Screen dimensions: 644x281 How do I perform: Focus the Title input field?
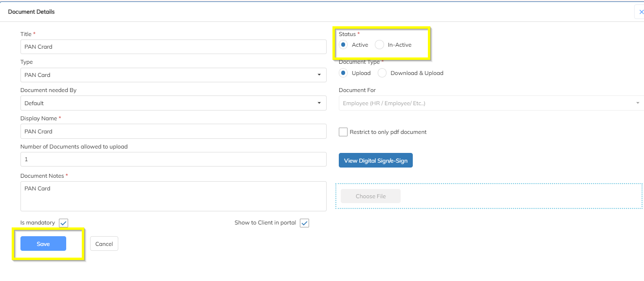pyautogui.click(x=173, y=47)
